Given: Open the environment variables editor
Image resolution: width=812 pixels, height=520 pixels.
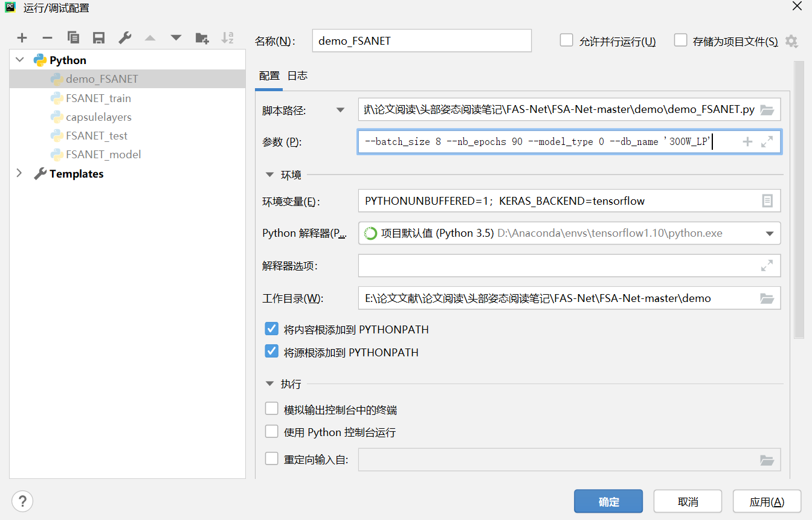Looking at the screenshot, I should [x=768, y=201].
